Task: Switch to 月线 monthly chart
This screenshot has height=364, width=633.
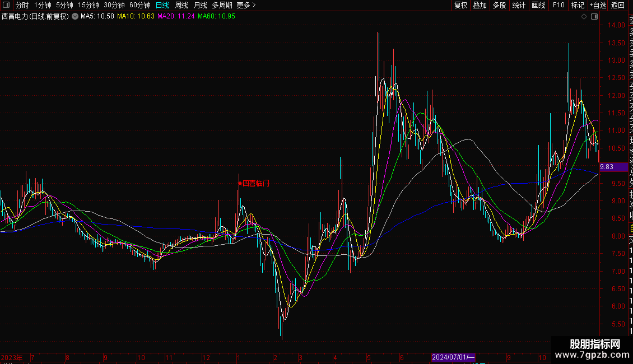Action: click(200, 5)
